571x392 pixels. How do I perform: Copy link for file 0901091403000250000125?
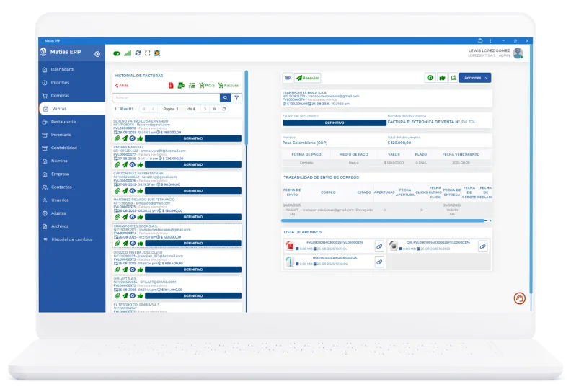379,262
